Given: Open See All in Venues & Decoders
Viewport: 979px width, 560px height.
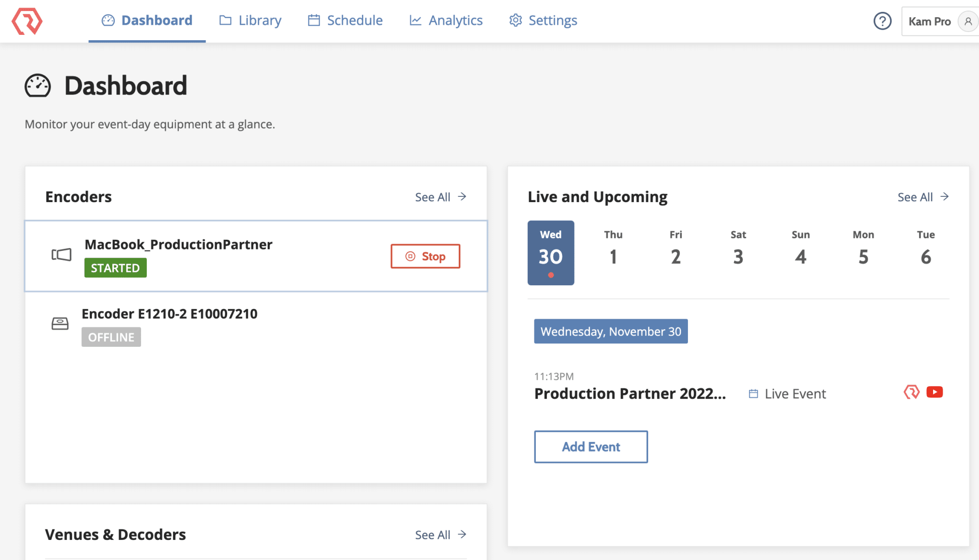Looking at the screenshot, I should (x=440, y=535).
